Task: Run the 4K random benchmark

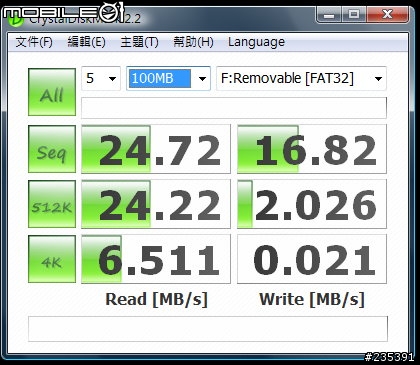Action: click(x=52, y=259)
